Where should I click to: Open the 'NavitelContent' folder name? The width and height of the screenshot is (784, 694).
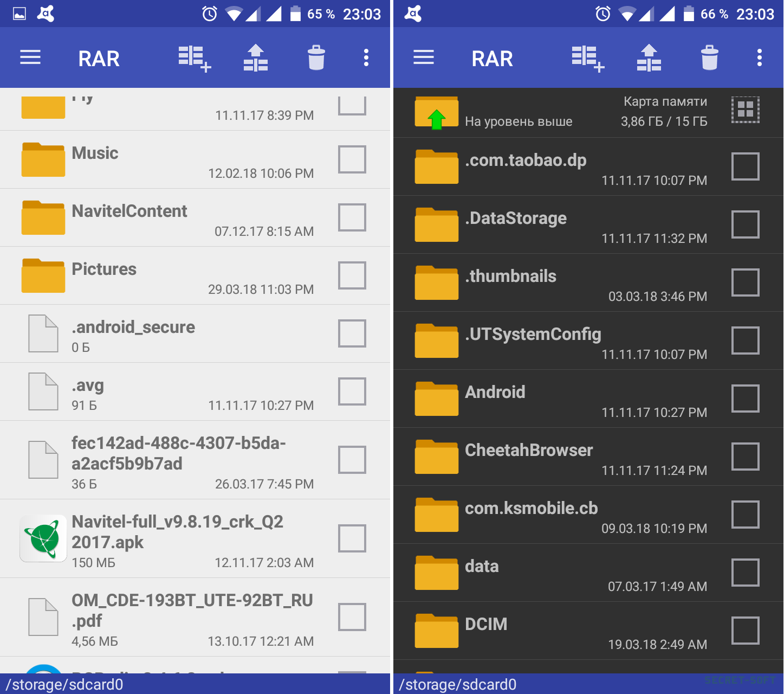(129, 211)
